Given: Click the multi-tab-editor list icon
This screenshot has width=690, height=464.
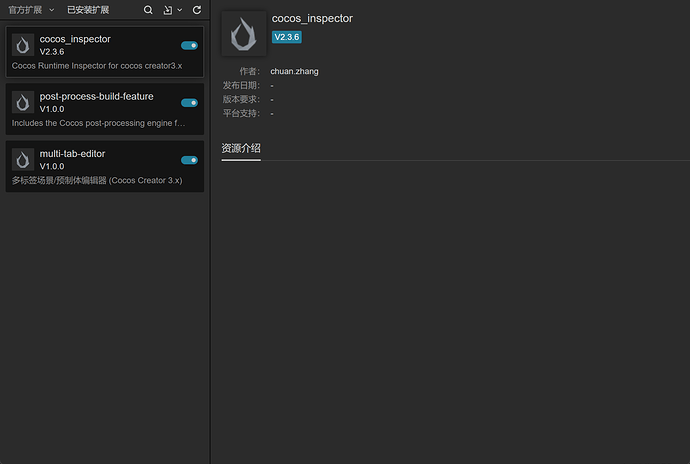Looking at the screenshot, I should [23, 159].
